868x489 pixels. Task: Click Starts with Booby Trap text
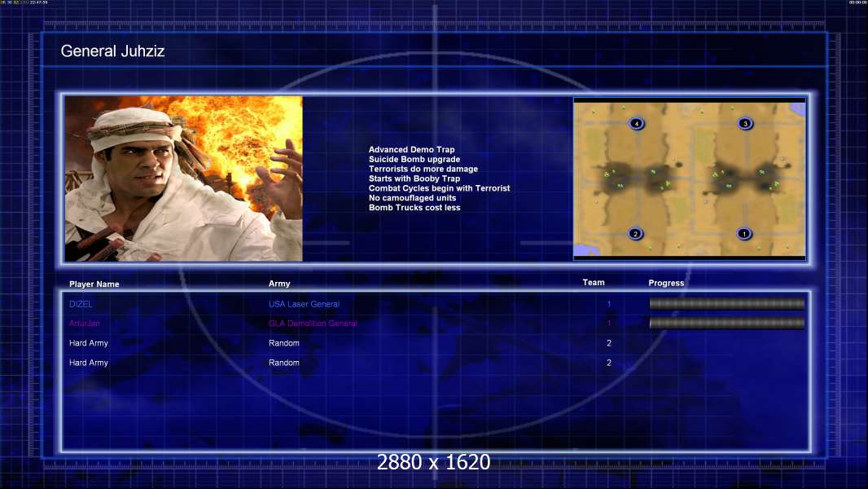(x=414, y=178)
